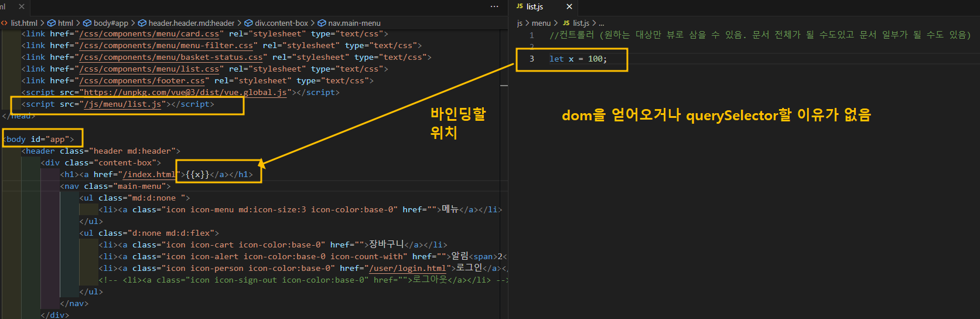Click the ul class="d:none md:d:flex" line
This screenshot has height=319, width=980.
coord(149,233)
